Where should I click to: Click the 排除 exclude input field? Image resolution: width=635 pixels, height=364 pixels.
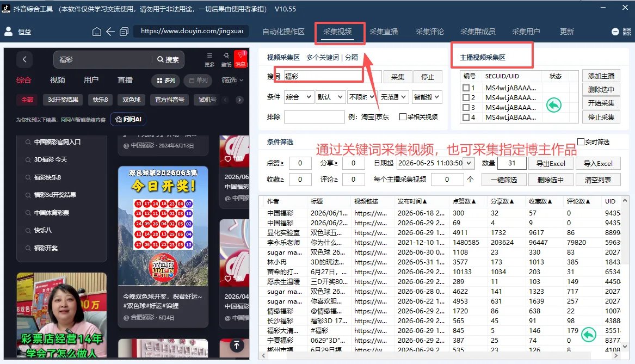[315, 117]
